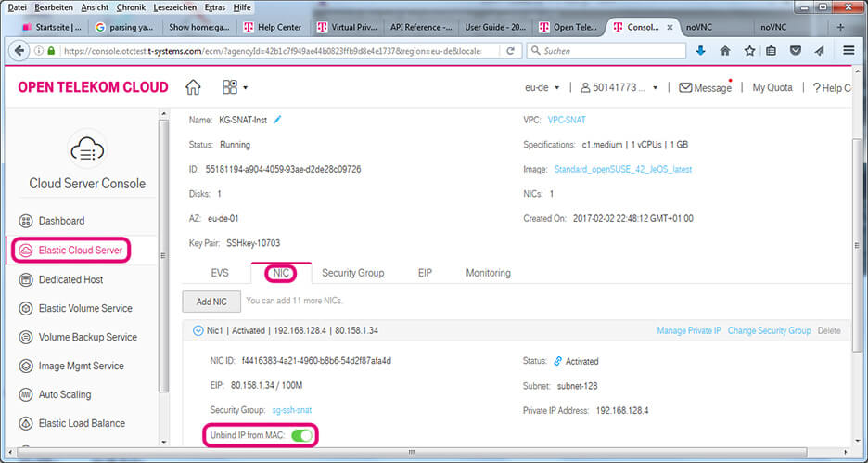Click the Image Mgmt Service icon
Image resolution: width=868 pixels, height=463 pixels.
(x=25, y=367)
